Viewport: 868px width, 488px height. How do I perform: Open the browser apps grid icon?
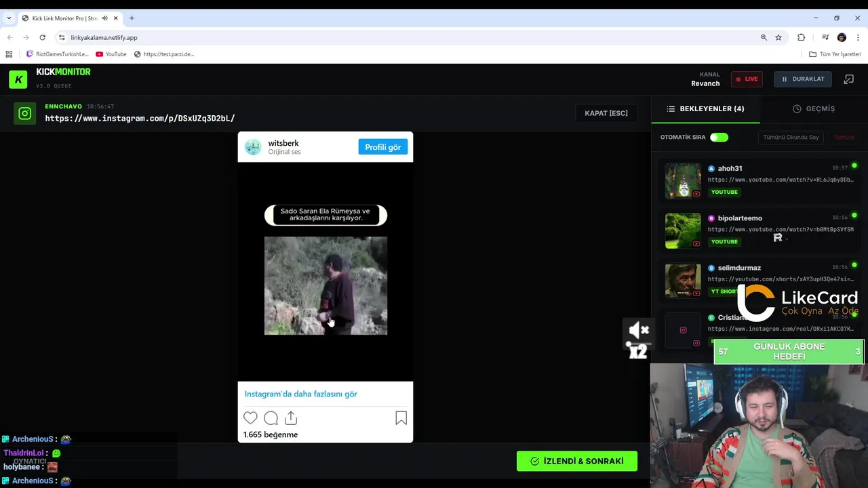click(x=9, y=54)
